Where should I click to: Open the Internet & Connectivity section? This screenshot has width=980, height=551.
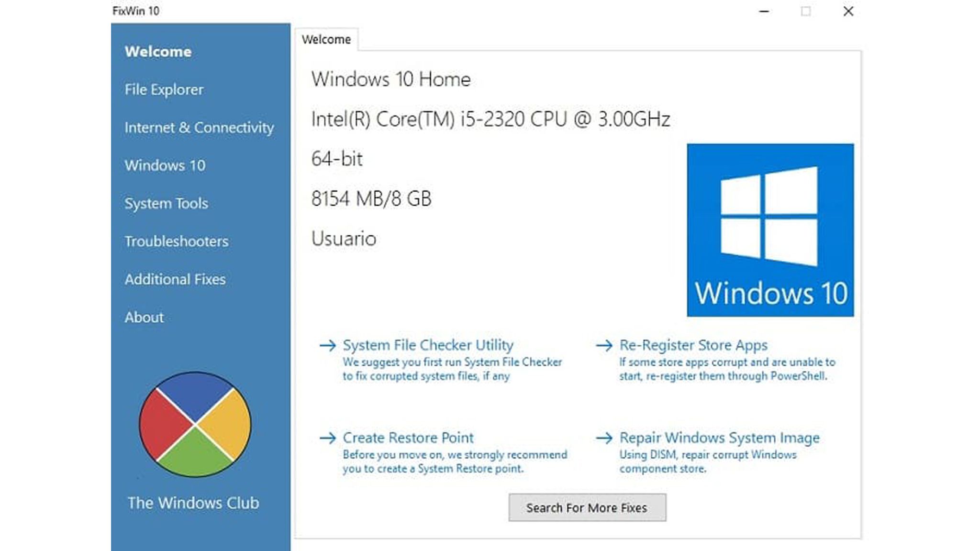199,128
